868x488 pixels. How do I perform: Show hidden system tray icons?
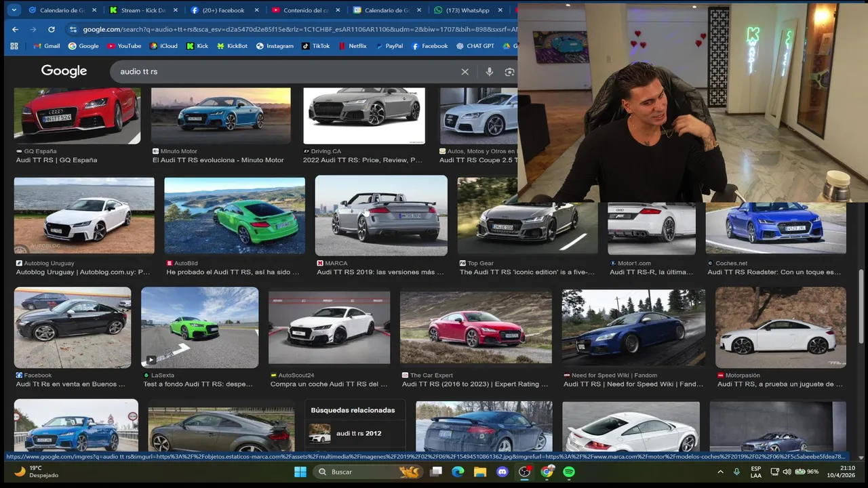720,472
